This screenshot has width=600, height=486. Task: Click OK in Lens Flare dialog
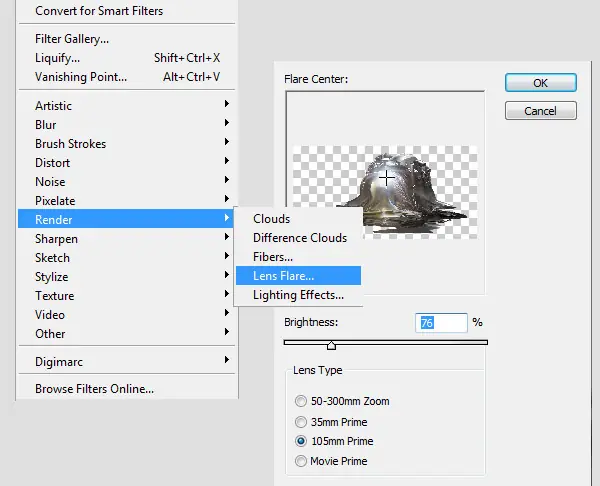(540, 83)
